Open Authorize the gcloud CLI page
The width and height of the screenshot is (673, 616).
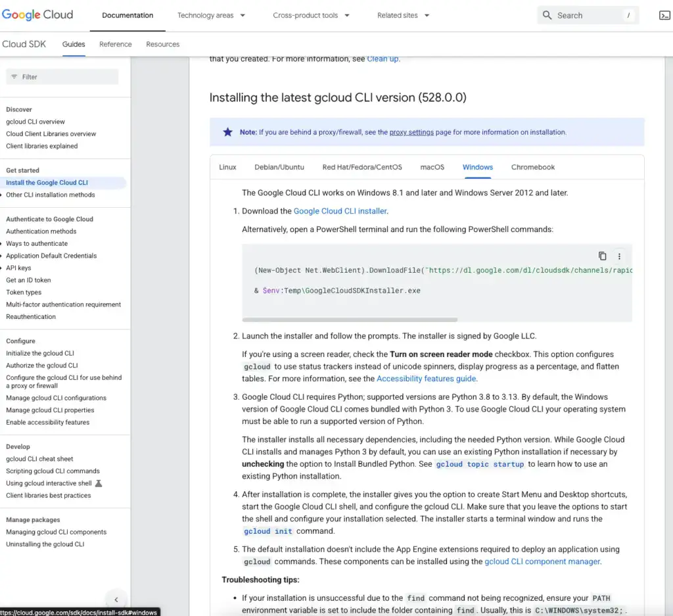pos(41,366)
